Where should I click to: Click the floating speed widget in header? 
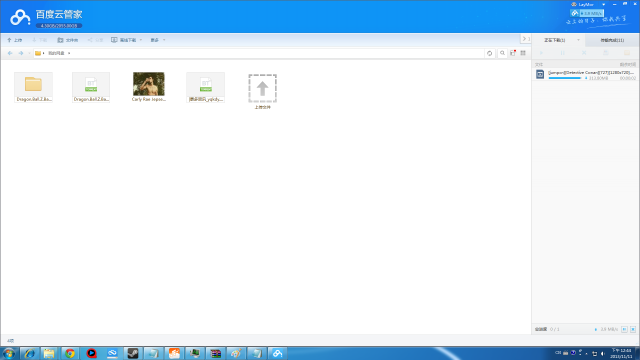coord(587,13)
